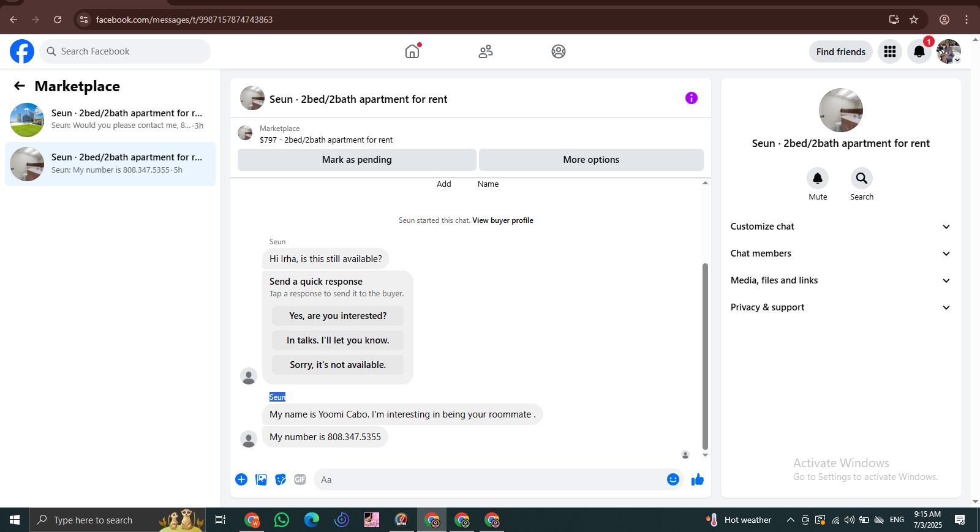Open WhatsApp from taskbar
The width and height of the screenshot is (980, 532).
[x=282, y=520]
